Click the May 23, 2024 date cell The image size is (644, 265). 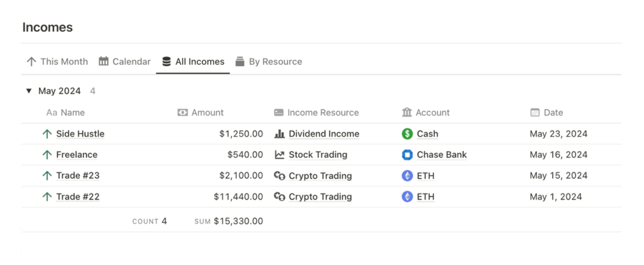coord(558,134)
